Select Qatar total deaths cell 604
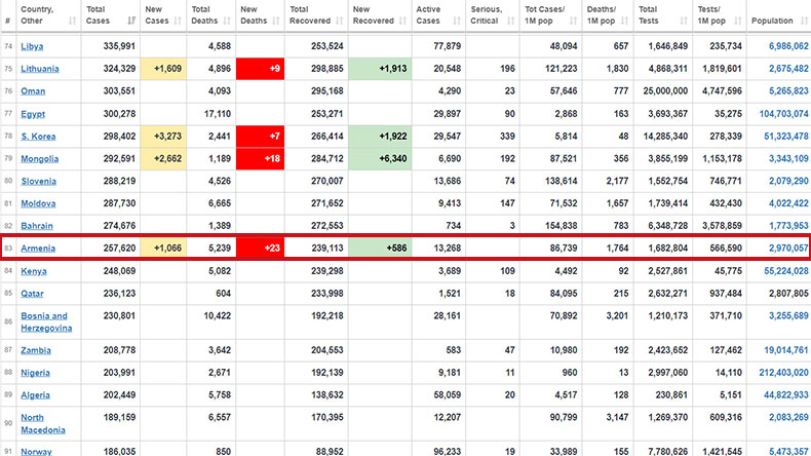The image size is (811, 456). (211, 293)
